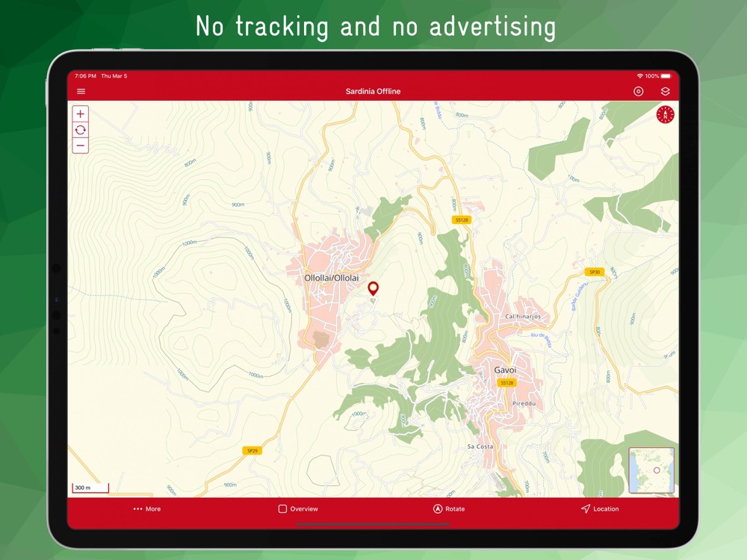This screenshot has height=560, width=747.
Task: Zoom in with the plus button
Action: pos(81,113)
